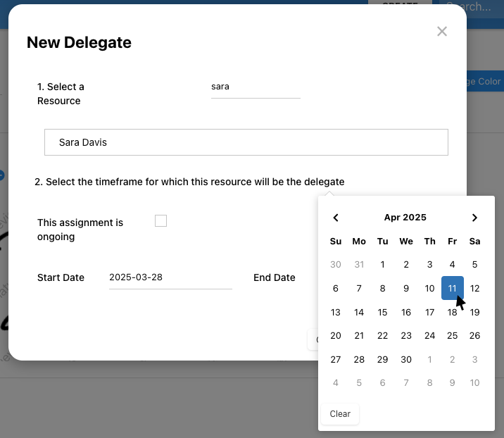Select May 10 in trailing days
Image resolution: width=504 pixels, height=438 pixels.
tap(475, 383)
